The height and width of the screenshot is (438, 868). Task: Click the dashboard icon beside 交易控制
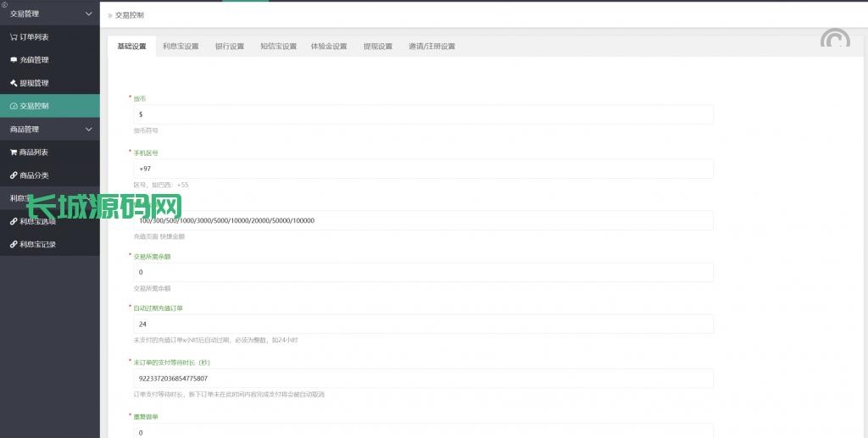click(x=14, y=106)
